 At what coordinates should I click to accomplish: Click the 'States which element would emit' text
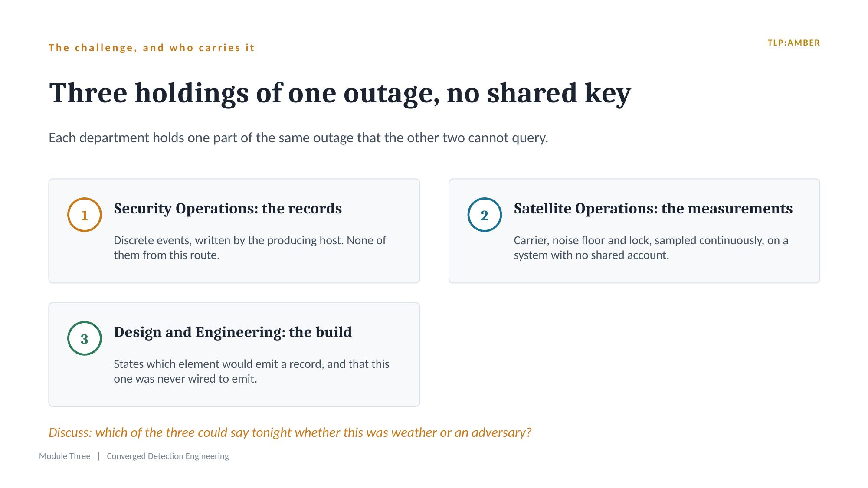tap(252, 371)
